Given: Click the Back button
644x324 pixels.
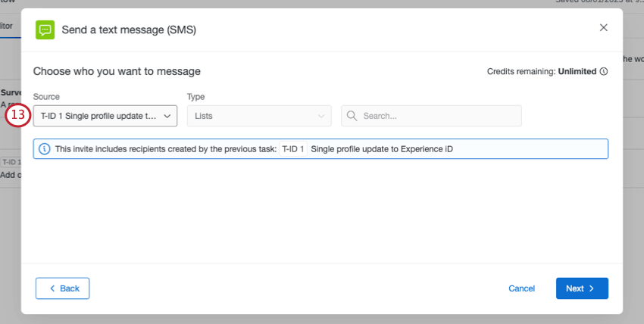Looking at the screenshot, I should (x=62, y=288).
